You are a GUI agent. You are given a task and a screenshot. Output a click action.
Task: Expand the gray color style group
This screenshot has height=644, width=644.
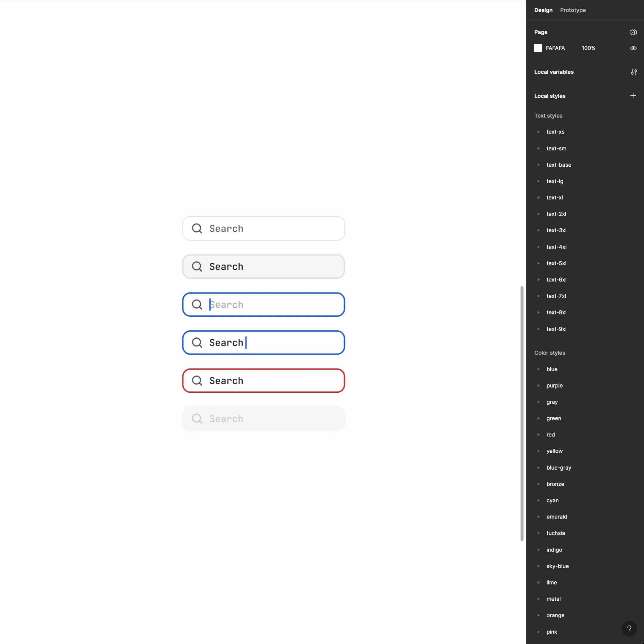pyautogui.click(x=538, y=402)
